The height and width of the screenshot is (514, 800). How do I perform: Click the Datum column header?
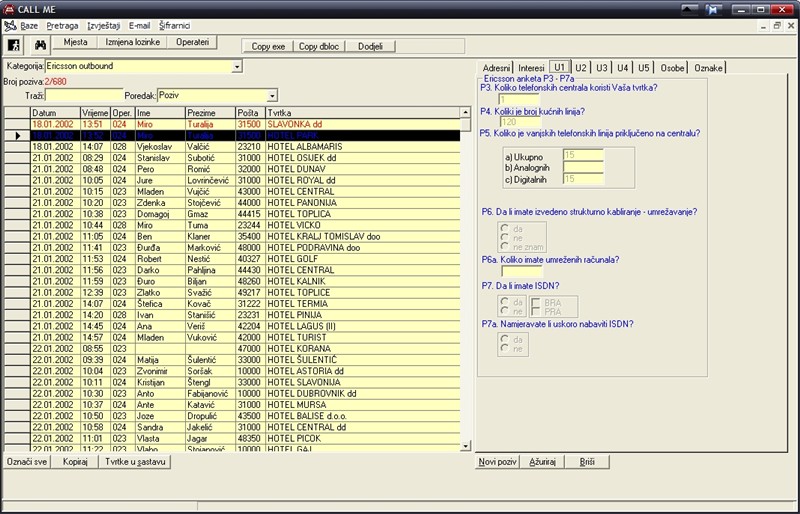coord(55,113)
